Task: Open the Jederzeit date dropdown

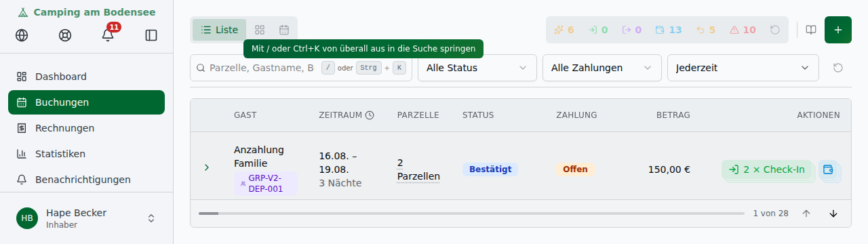Action: pos(743,68)
